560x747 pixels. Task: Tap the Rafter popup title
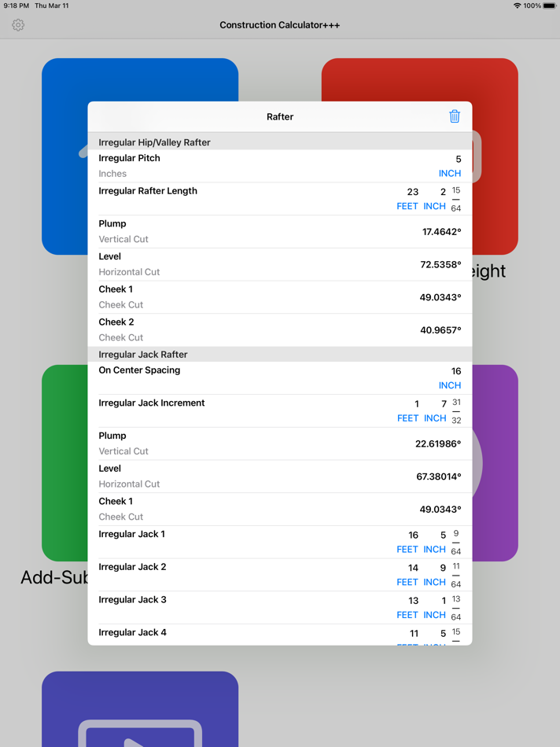tap(280, 116)
